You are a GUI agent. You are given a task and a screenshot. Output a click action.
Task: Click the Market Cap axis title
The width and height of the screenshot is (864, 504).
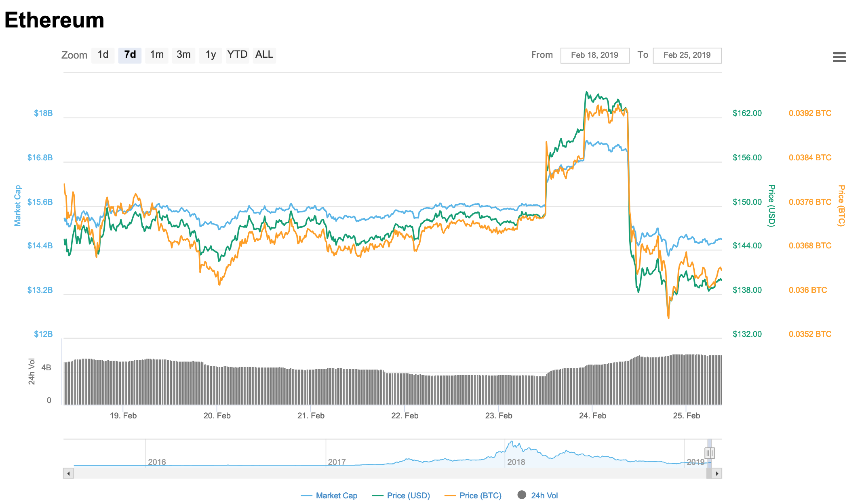pyautogui.click(x=17, y=206)
